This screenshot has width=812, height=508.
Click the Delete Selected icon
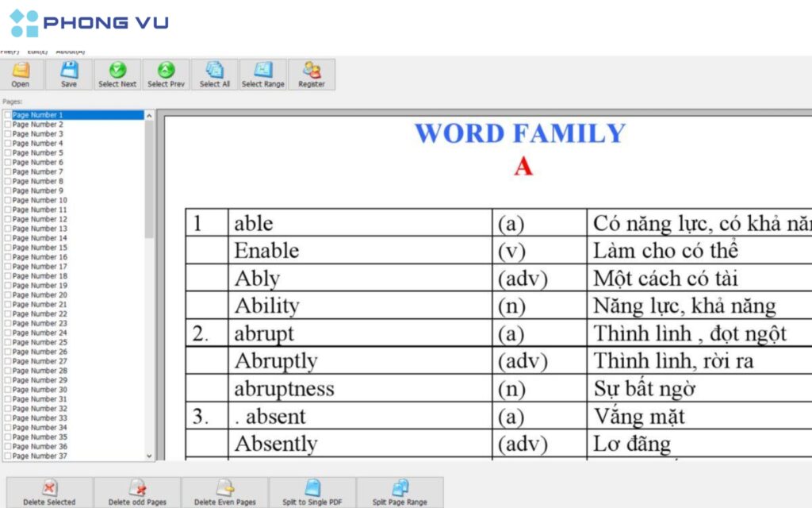(x=49, y=492)
